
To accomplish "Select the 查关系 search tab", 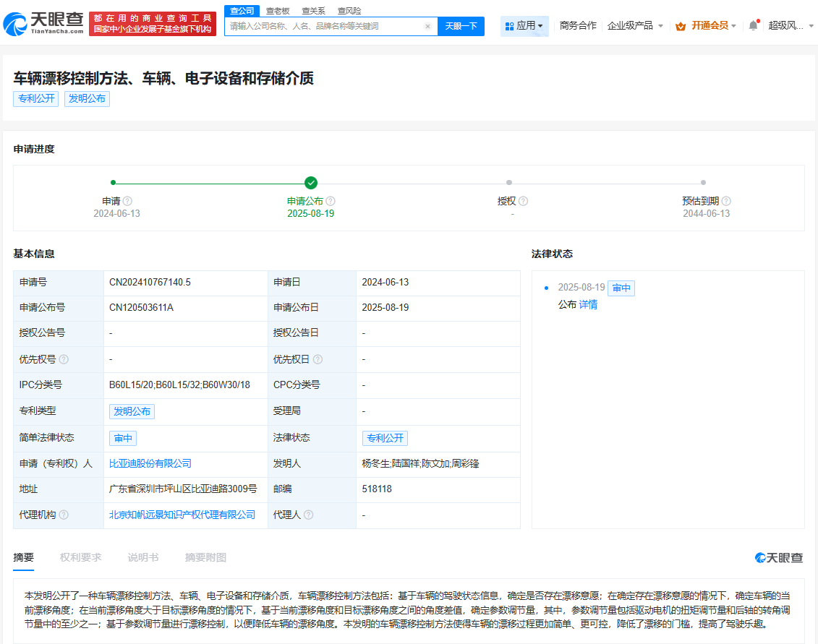I will pos(314,11).
